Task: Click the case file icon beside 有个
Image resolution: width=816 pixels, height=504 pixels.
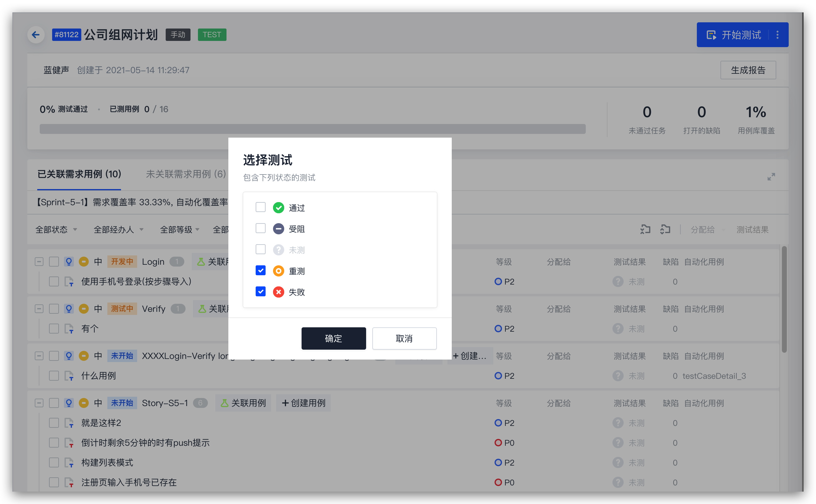Action: coord(69,329)
